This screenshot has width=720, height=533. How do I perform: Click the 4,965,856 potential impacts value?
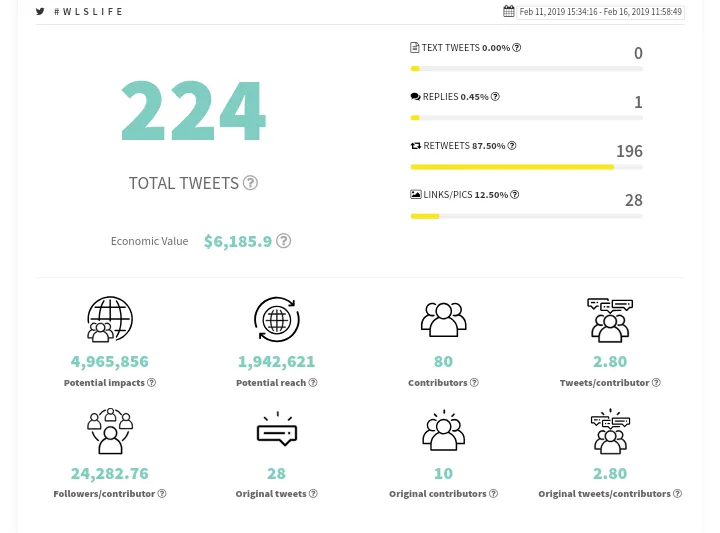pos(110,362)
